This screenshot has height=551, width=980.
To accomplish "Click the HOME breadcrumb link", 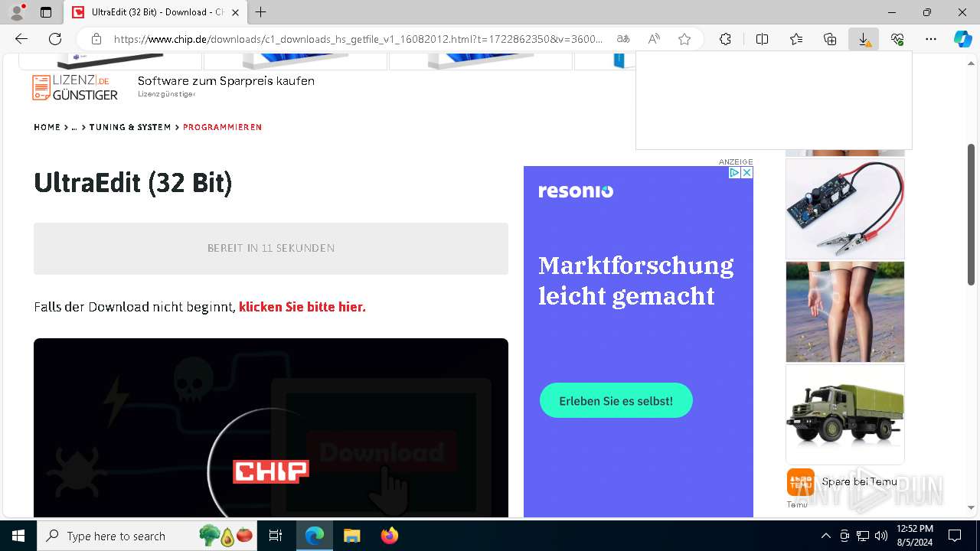I will [47, 127].
